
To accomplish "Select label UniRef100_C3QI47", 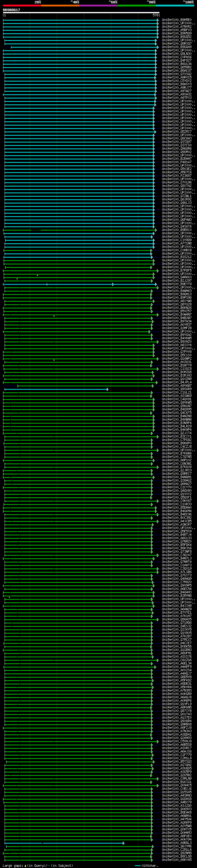I will point(176,555).
